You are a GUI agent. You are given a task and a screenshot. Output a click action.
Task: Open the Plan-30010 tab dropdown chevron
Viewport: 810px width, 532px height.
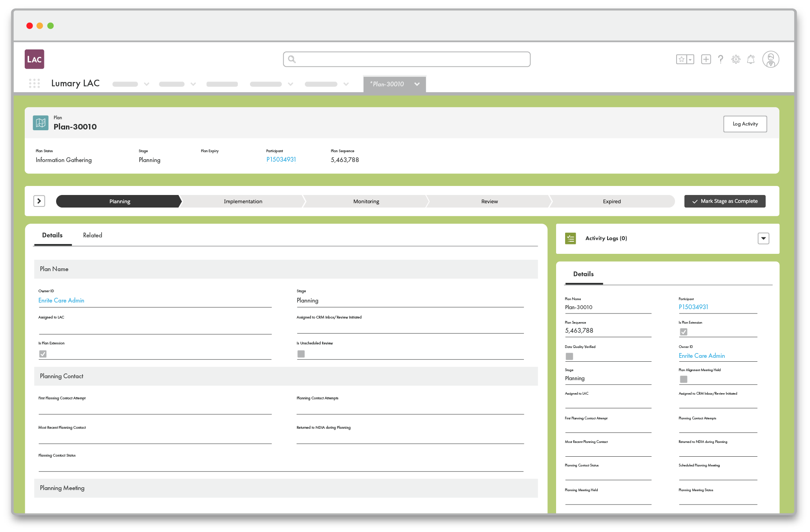point(417,84)
